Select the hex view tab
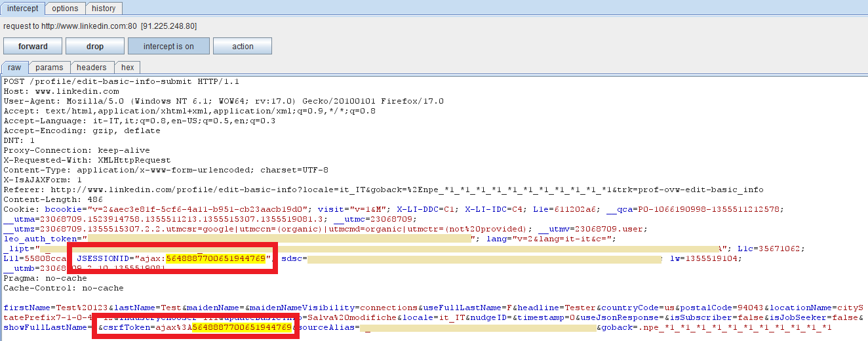 pyautogui.click(x=128, y=68)
